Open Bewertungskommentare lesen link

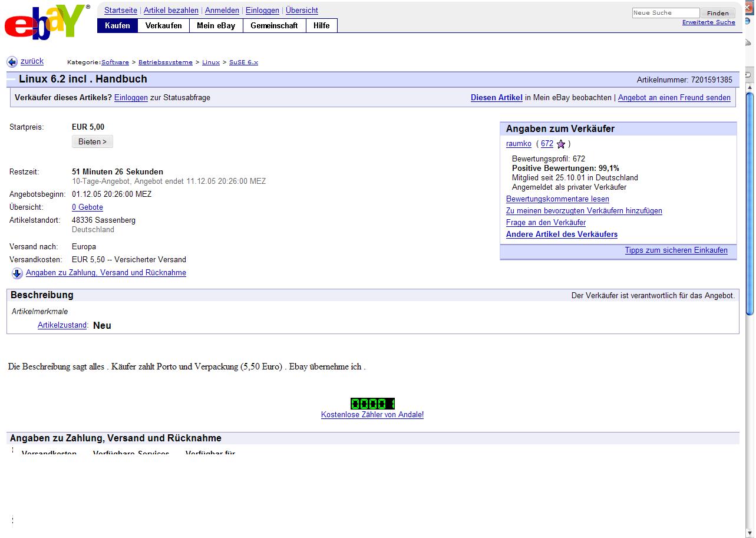tap(557, 199)
